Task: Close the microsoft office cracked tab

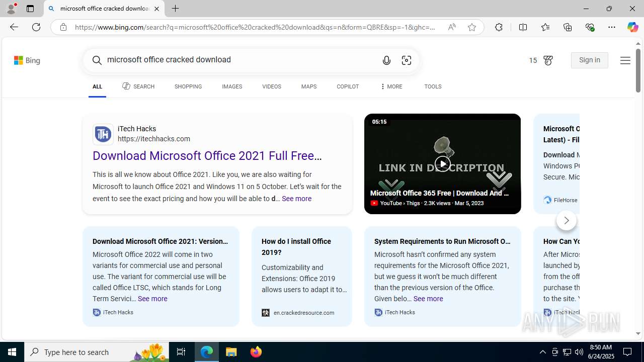Action: point(156,9)
